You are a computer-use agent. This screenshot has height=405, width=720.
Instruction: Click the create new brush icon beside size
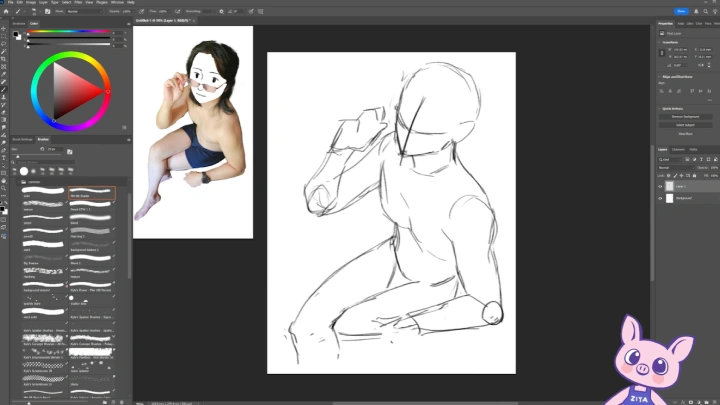[x=70, y=152]
